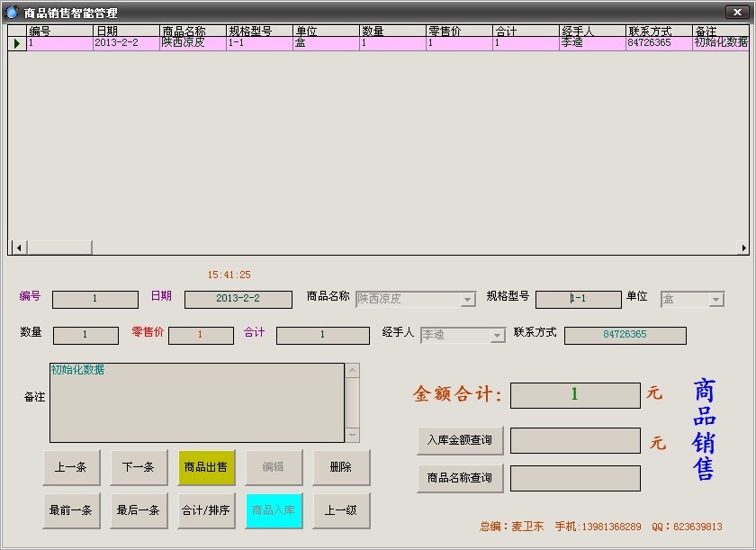Click the 商品名称查询 button
This screenshot has width=756, height=550.
coord(460,478)
